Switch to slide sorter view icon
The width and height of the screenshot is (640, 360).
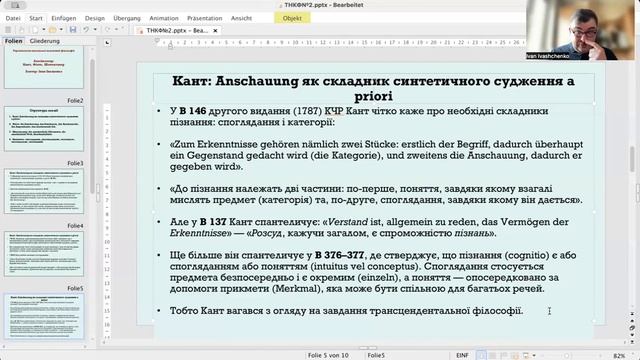click(493, 356)
